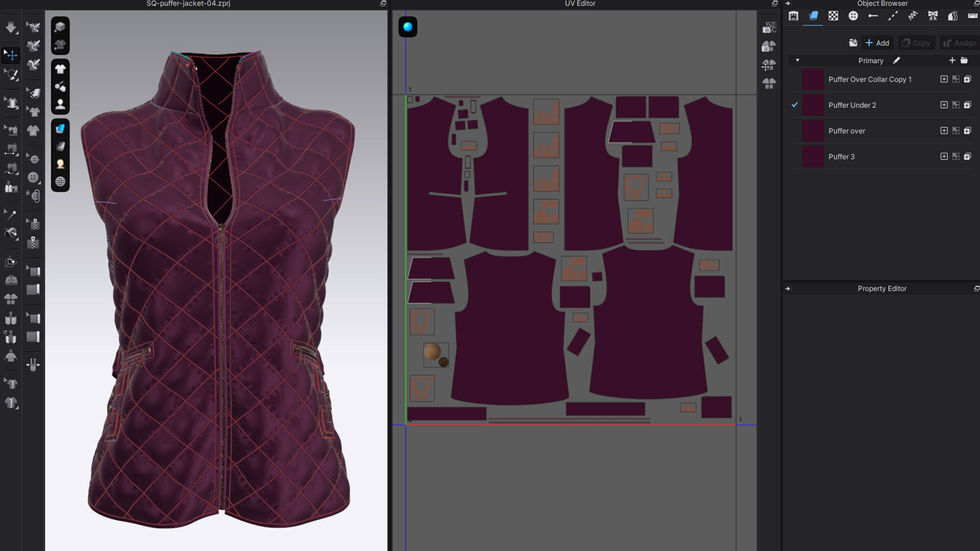Switch to the Fabric tab in Object Browser
980x551 pixels.
(x=813, y=16)
